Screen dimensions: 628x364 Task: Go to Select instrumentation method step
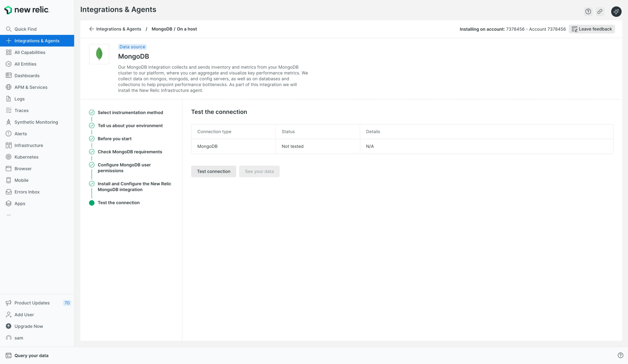point(130,113)
